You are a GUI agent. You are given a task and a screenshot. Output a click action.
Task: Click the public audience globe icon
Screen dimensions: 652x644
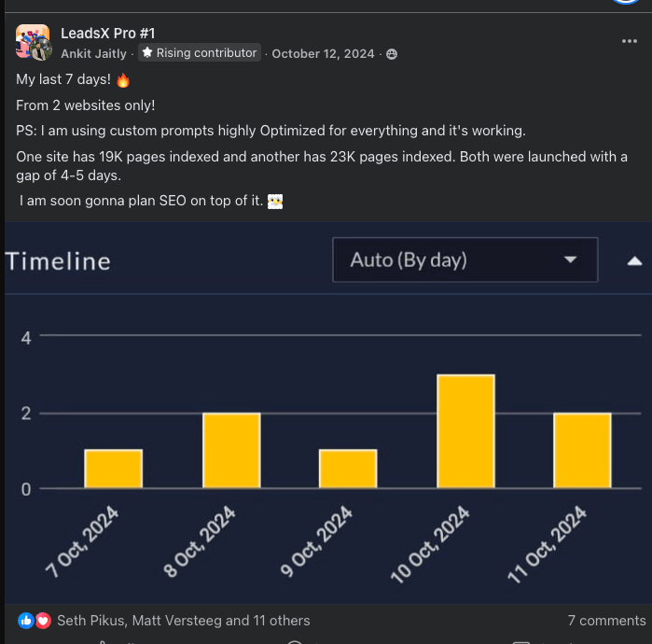(392, 54)
